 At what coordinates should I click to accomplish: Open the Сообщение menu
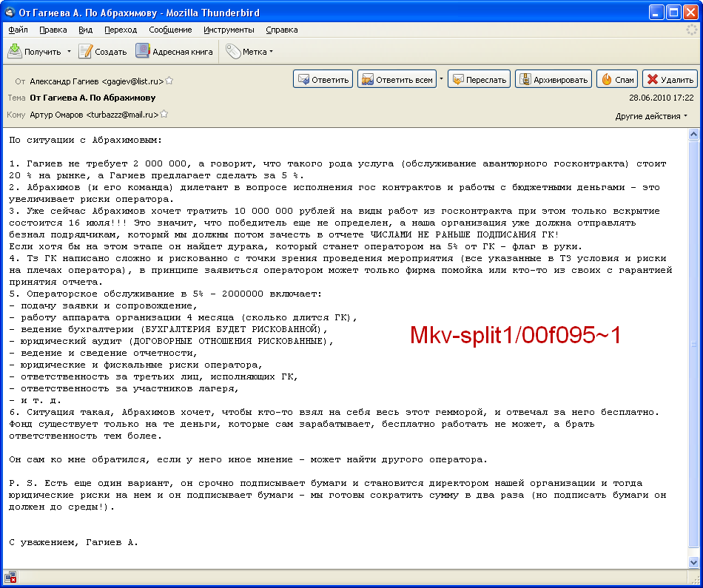(x=170, y=30)
